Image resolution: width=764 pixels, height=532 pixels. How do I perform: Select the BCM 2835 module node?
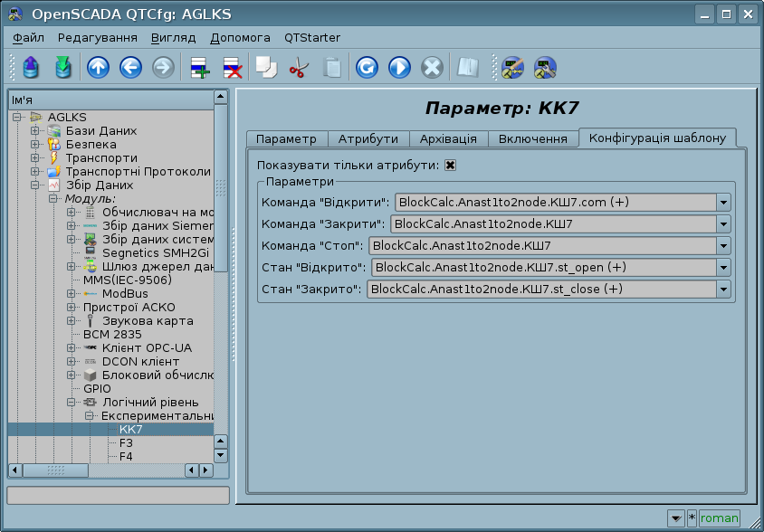(112, 334)
